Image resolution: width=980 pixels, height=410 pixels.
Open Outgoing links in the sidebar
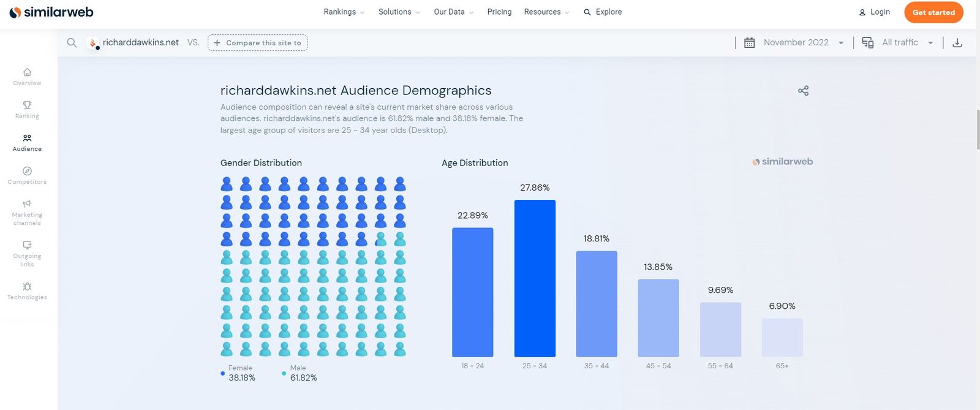(27, 254)
